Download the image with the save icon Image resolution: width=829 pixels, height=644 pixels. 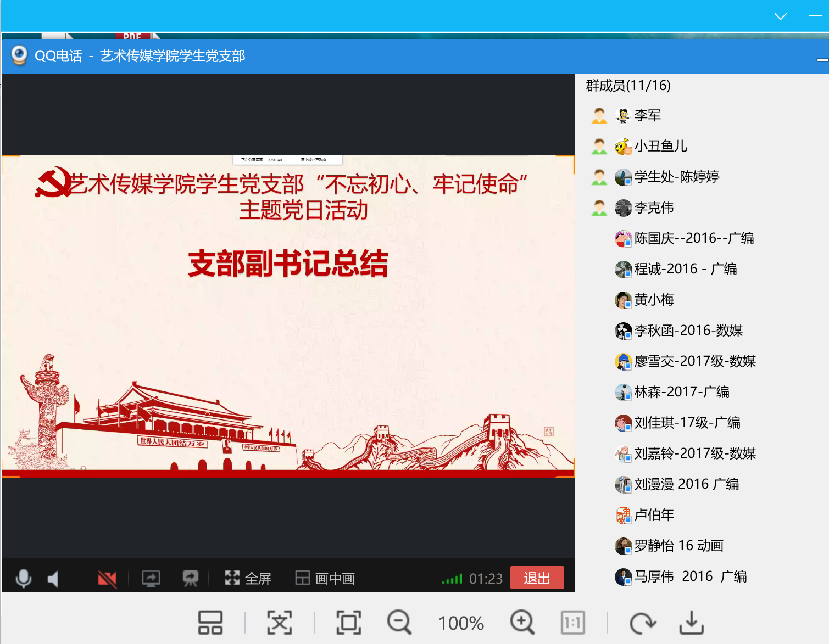point(691,623)
